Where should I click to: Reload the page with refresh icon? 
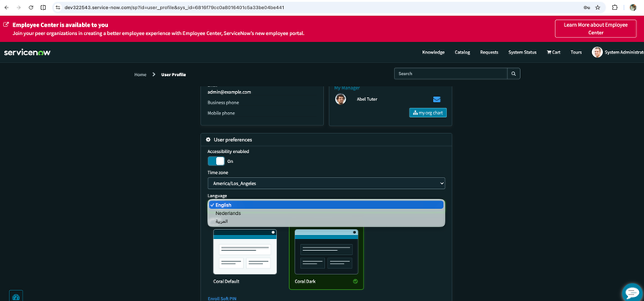point(31,8)
